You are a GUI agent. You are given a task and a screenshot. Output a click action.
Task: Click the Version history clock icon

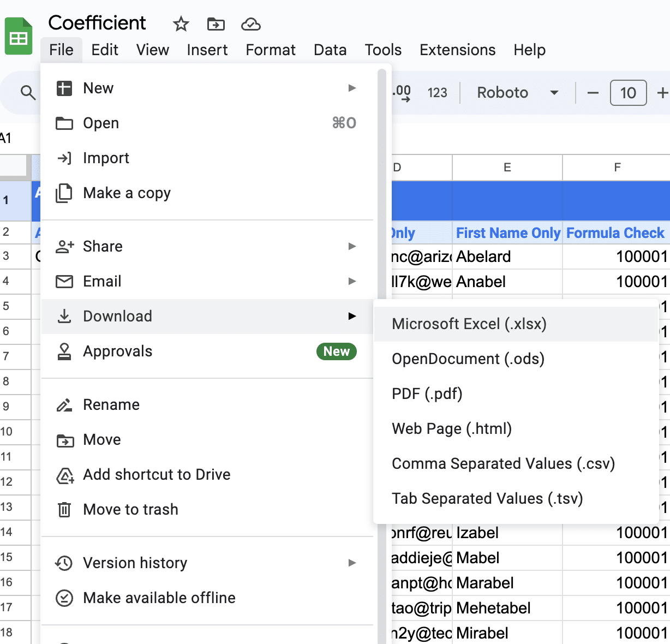tap(64, 563)
